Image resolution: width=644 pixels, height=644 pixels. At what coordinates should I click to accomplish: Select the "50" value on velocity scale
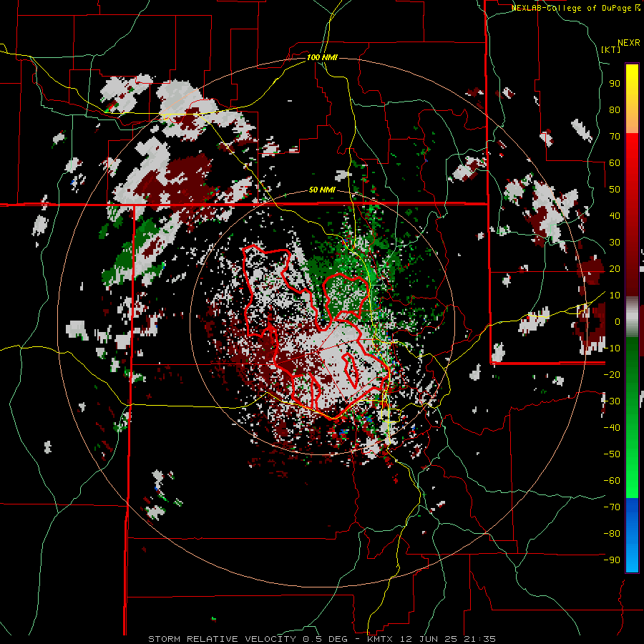tap(615, 190)
